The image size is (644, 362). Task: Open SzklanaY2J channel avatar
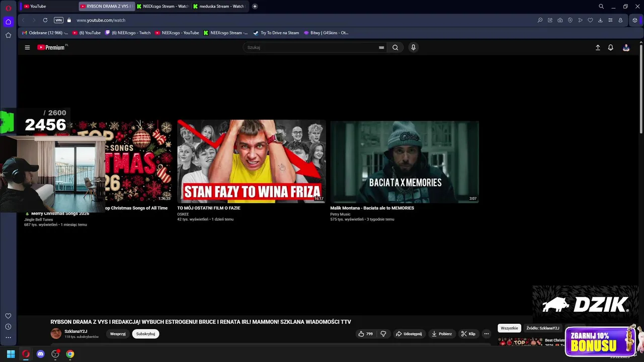pyautogui.click(x=56, y=333)
